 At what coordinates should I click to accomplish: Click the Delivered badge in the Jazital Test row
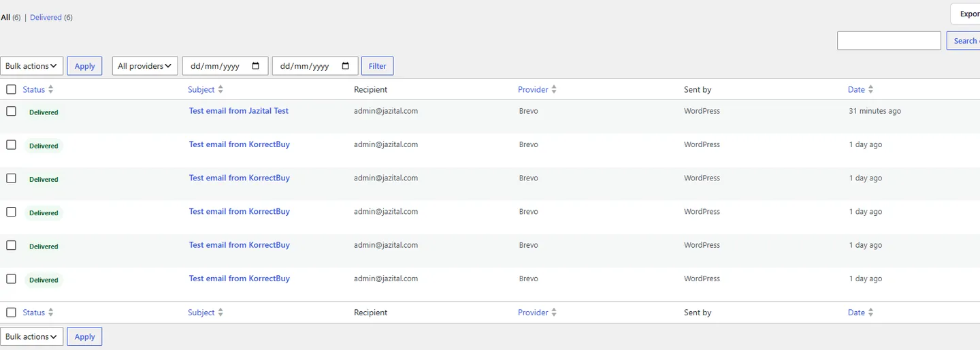point(44,112)
